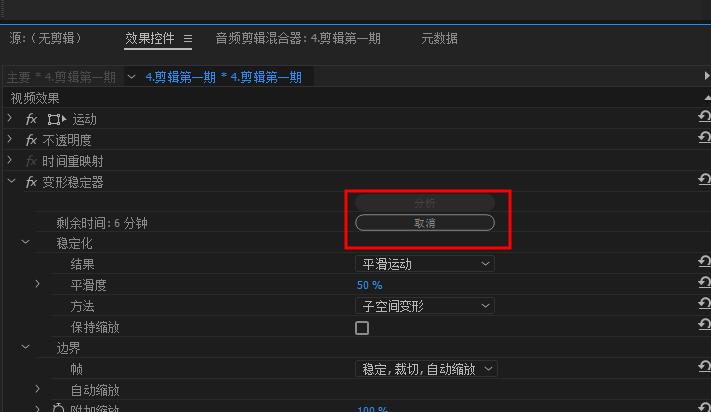Click the 附加缩放 value 100 %
711x412 pixels.
coord(372,408)
